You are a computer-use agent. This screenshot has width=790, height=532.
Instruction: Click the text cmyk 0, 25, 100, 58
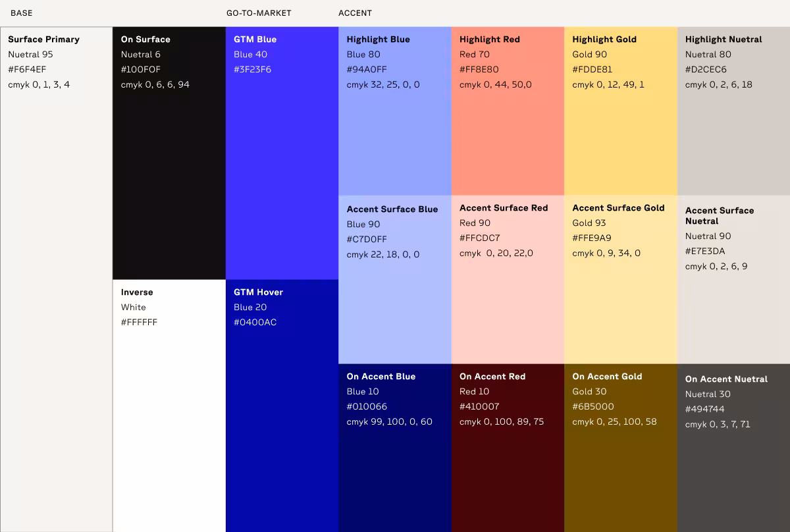click(x=615, y=421)
